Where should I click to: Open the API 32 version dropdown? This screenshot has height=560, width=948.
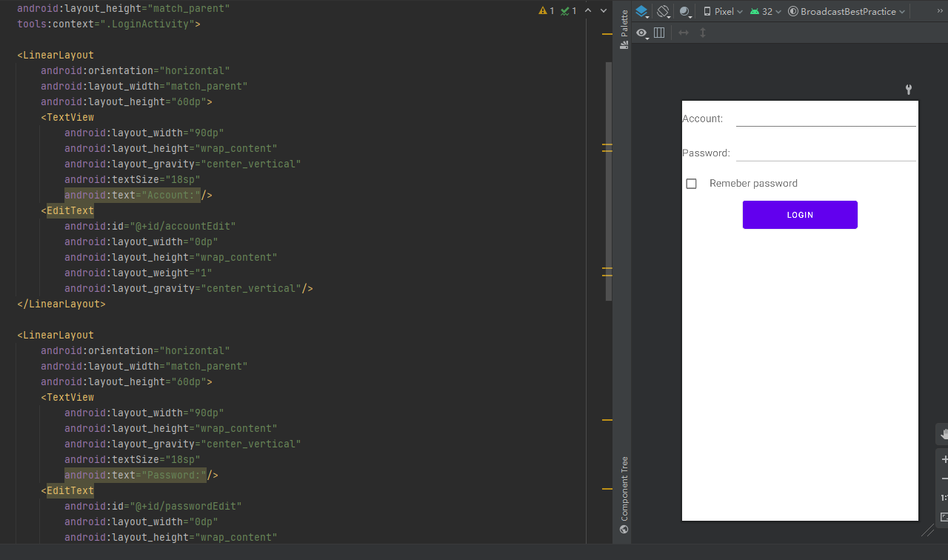point(766,11)
